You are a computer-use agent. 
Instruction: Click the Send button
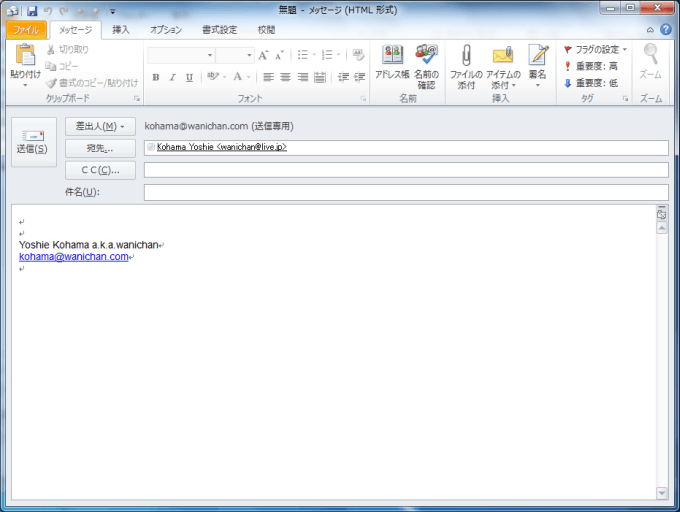[x=34, y=142]
